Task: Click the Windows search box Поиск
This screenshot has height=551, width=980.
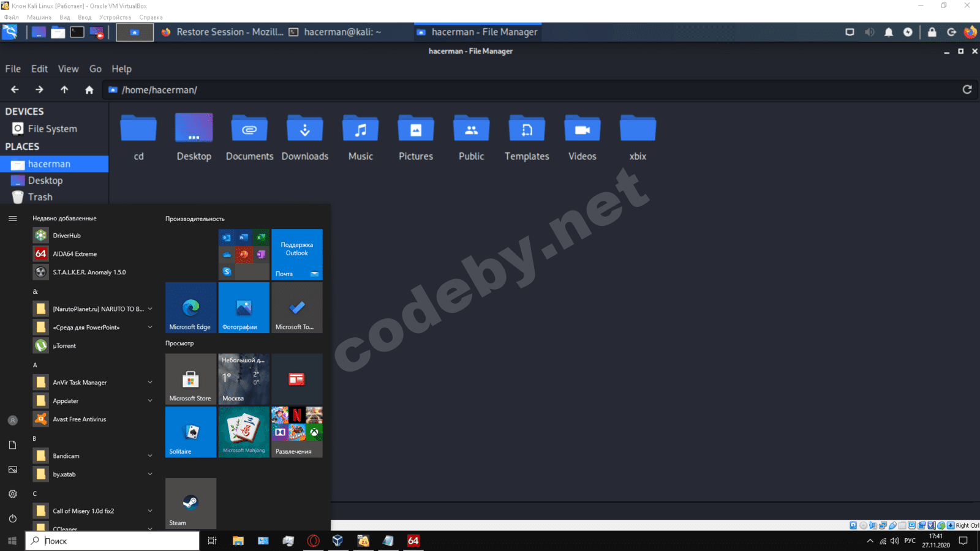Action: point(112,541)
